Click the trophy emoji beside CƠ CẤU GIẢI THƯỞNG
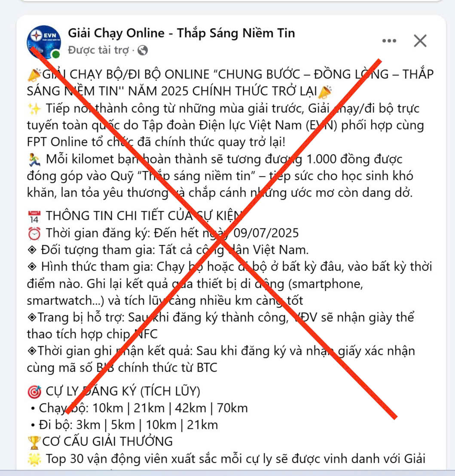Image resolution: width=455 pixels, height=476 pixels. click(34, 442)
